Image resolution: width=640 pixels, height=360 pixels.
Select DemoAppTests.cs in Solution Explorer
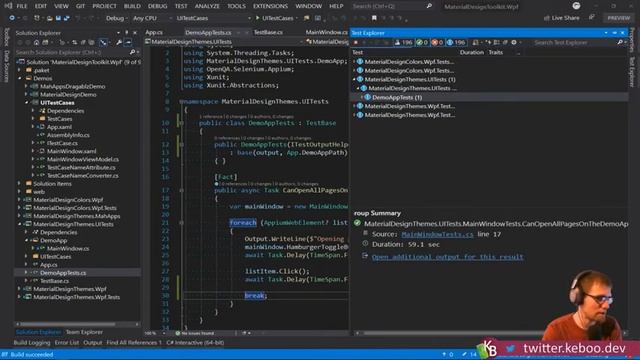point(63,273)
